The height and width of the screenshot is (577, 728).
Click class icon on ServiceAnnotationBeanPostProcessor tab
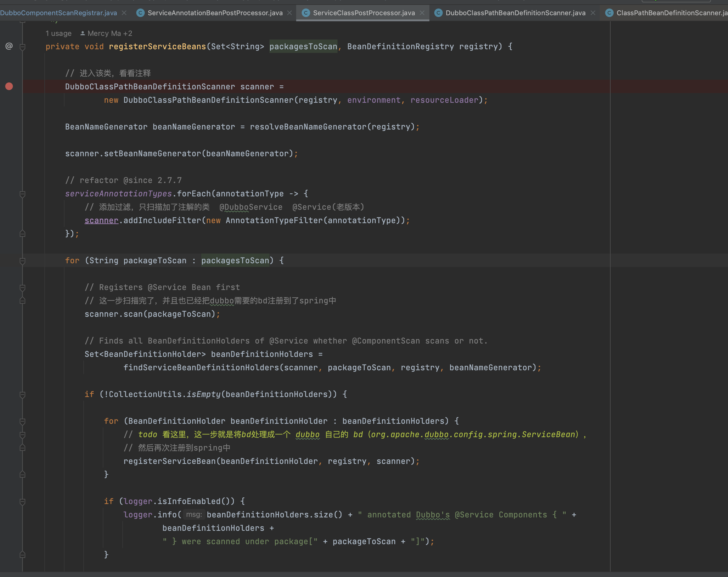coord(140,13)
